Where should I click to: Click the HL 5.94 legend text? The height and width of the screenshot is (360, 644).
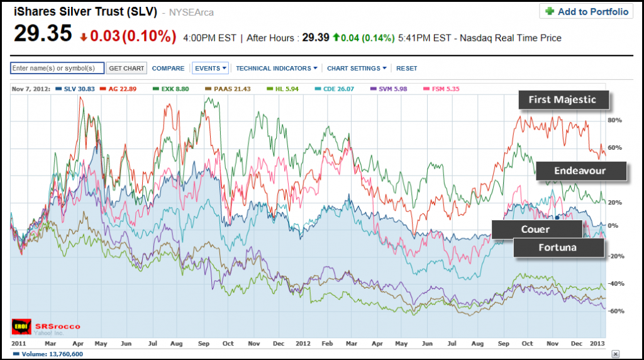click(x=287, y=89)
